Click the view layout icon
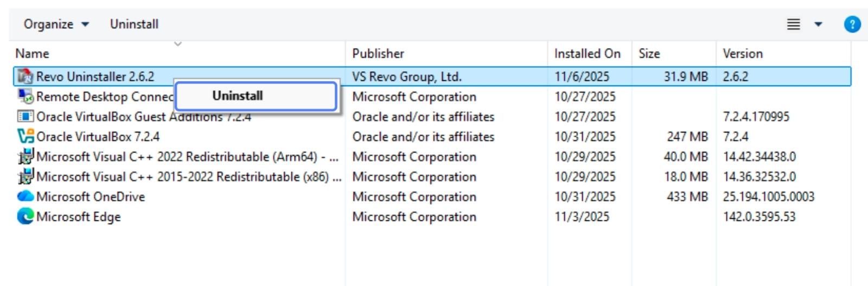 pyautogui.click(x=793, y=24)
